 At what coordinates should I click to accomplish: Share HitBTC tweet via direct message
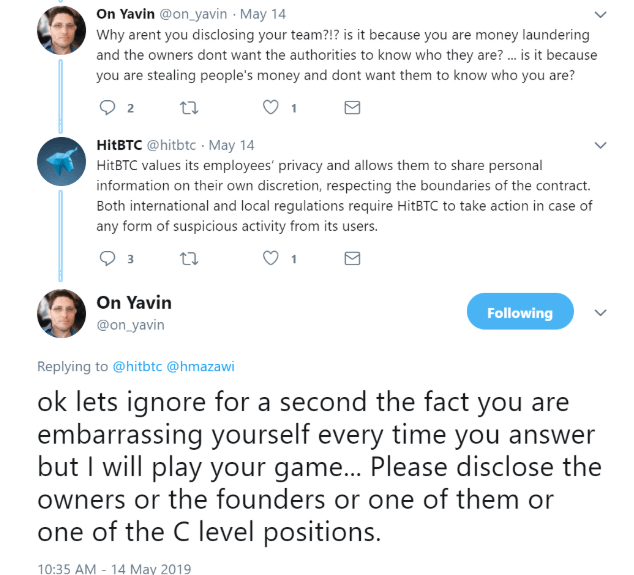352,258
